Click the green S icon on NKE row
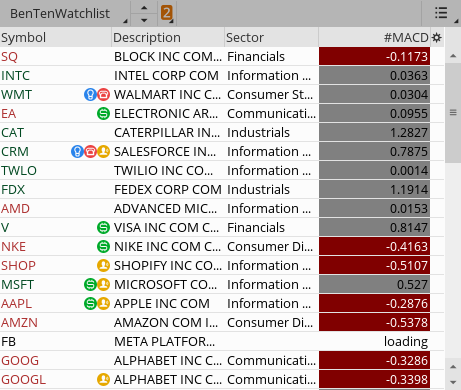461x390 pixels. 103,247
